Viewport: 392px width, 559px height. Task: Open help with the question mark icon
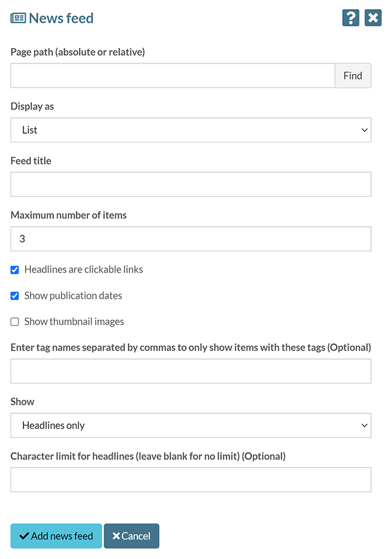[351, 18]
